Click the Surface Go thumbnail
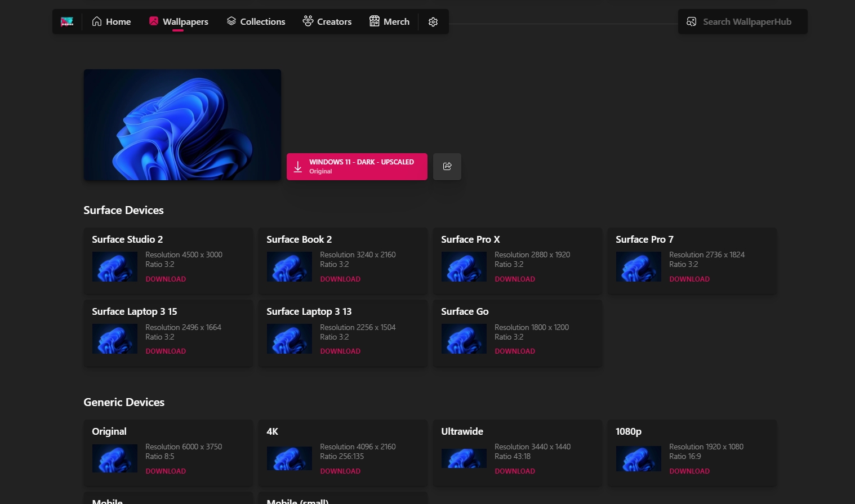 (464, 338)
